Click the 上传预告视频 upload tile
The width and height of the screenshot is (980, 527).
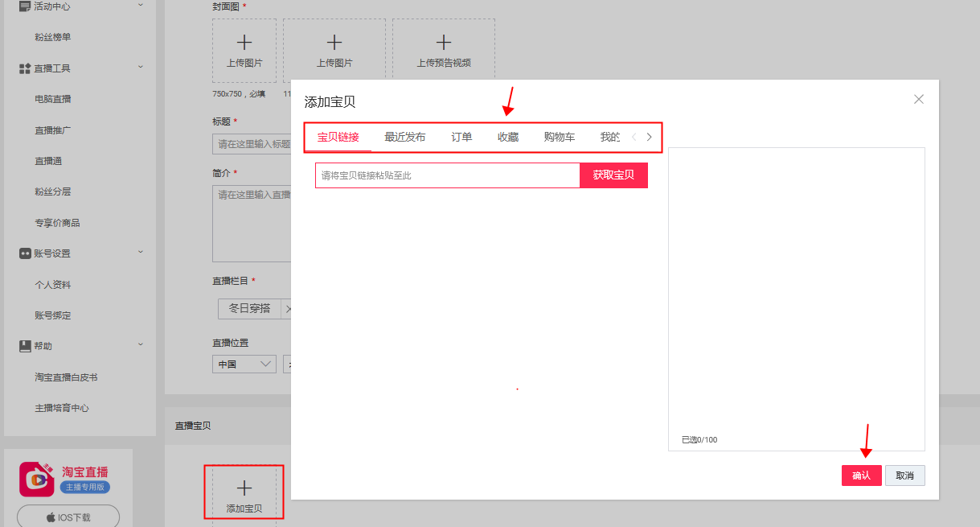pos(444,50)
